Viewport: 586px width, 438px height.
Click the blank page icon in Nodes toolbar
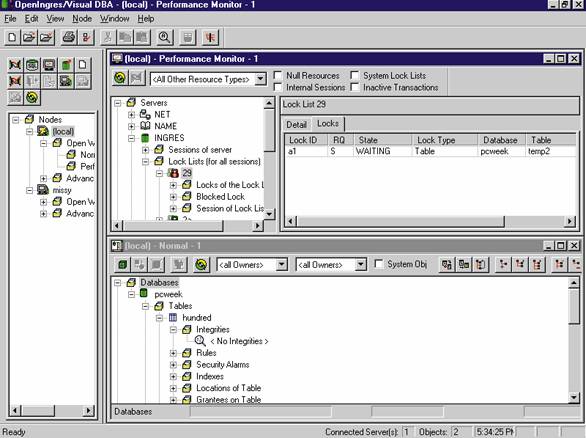[83, 65]
